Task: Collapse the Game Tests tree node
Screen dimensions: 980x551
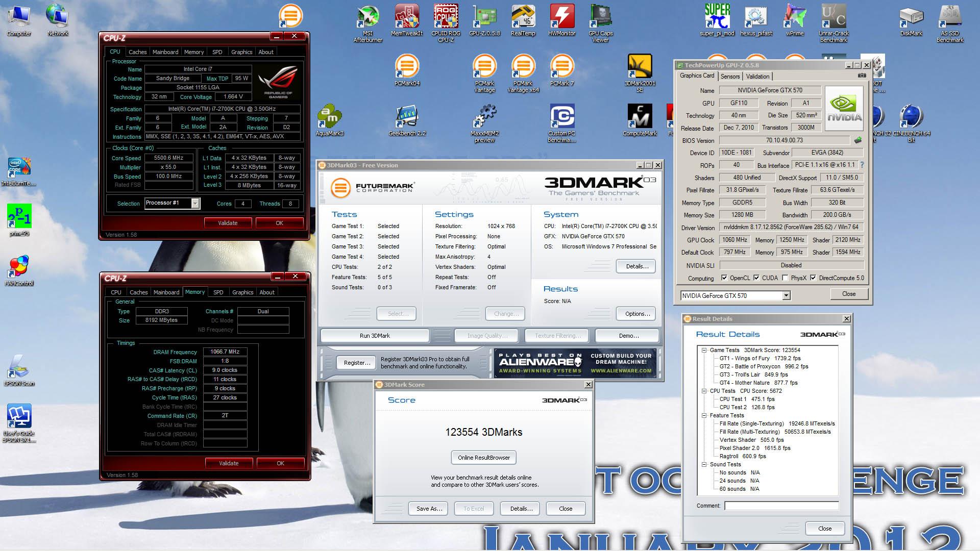Action: 704,350
